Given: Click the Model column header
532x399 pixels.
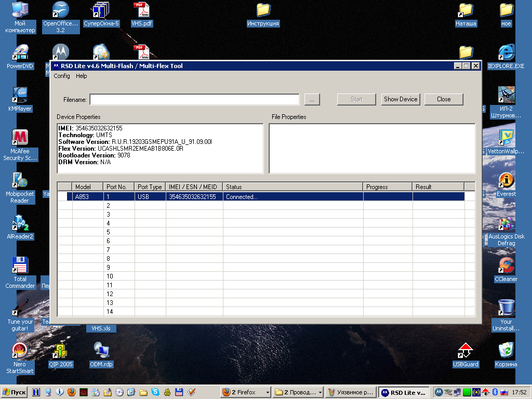Looking at the screenshot, I should tap(87, 187).
